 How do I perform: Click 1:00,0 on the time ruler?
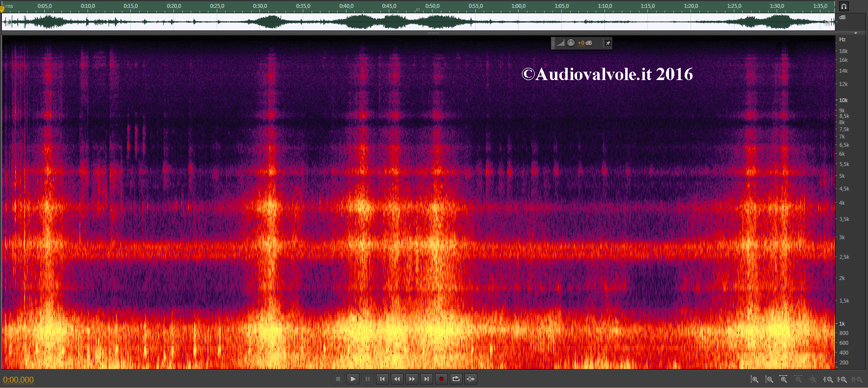518,6
